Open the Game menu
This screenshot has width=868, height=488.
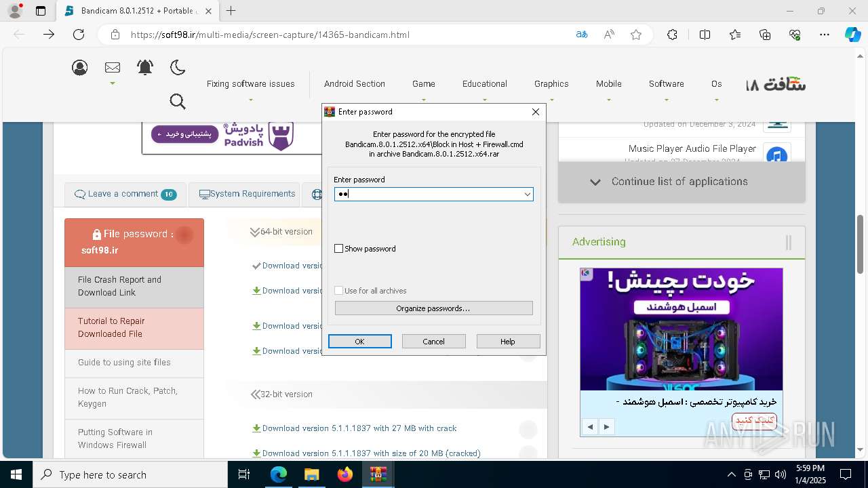[424, 84]
